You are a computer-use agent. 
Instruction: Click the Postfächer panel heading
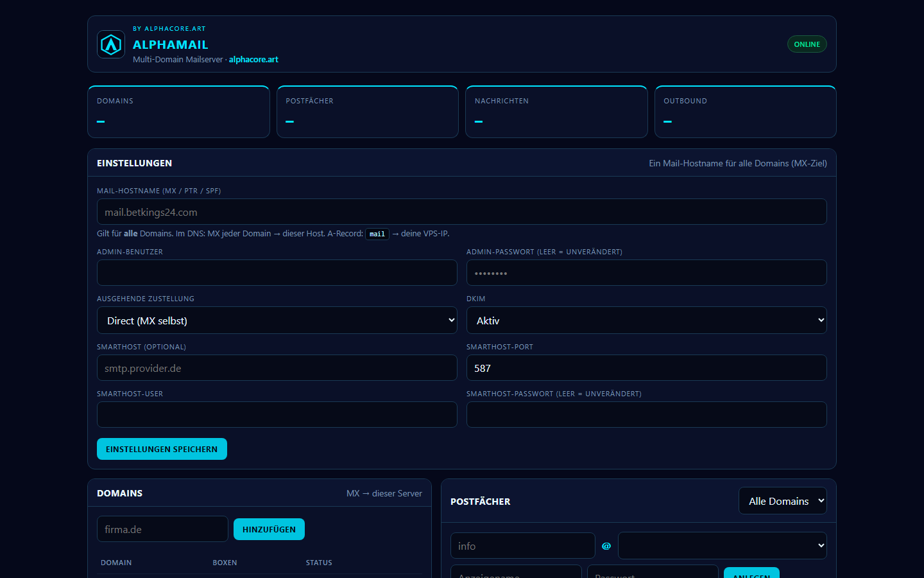tap(481, 502)
